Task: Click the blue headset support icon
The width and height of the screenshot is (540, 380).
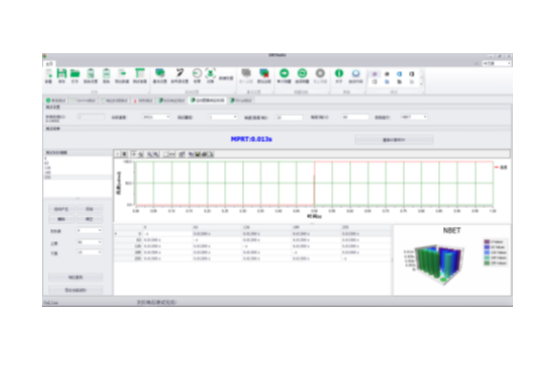Action: (356, 73)
